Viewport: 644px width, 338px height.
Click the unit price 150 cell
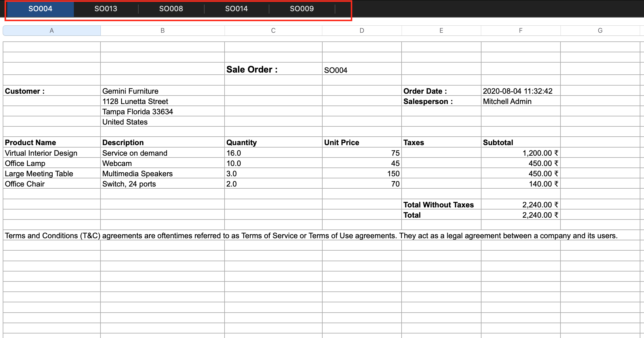[362, 173]
